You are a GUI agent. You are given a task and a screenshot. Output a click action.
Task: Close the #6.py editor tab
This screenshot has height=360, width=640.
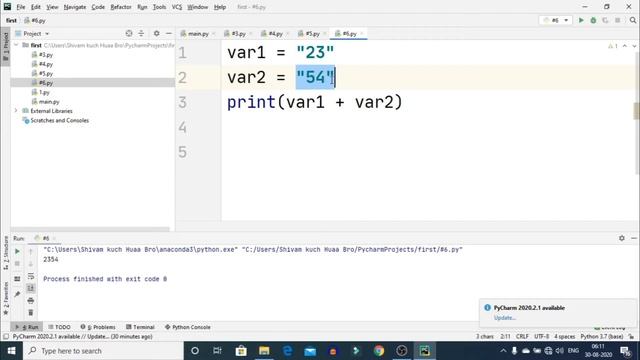click(362, 34)
